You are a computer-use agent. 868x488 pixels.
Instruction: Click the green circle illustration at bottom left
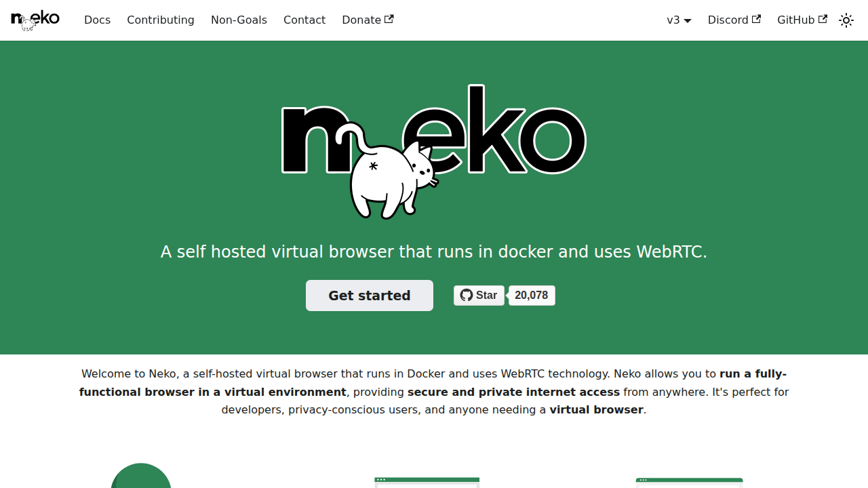(x=141, y=476)
